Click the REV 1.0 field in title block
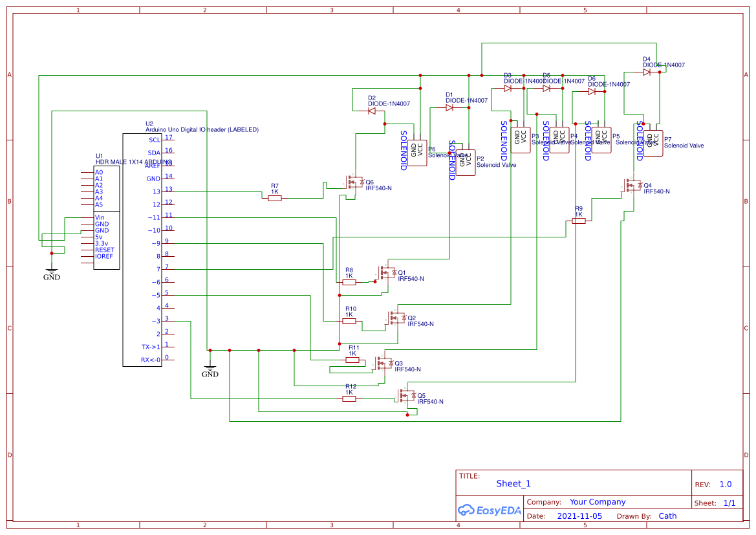 click(724, 484)
